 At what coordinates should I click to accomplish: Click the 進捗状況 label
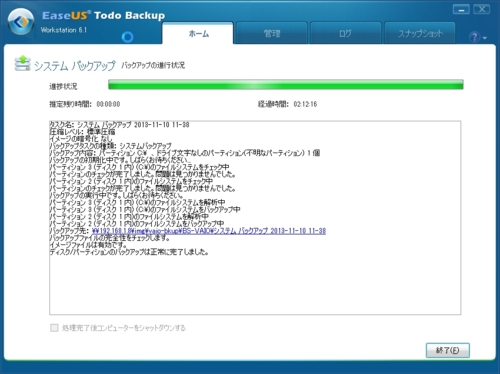tap(63, 86)
